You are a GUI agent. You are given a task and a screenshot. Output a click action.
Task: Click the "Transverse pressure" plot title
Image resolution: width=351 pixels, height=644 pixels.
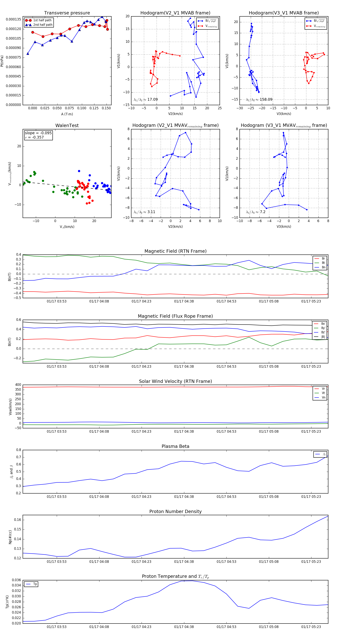(x=67, y=13)
